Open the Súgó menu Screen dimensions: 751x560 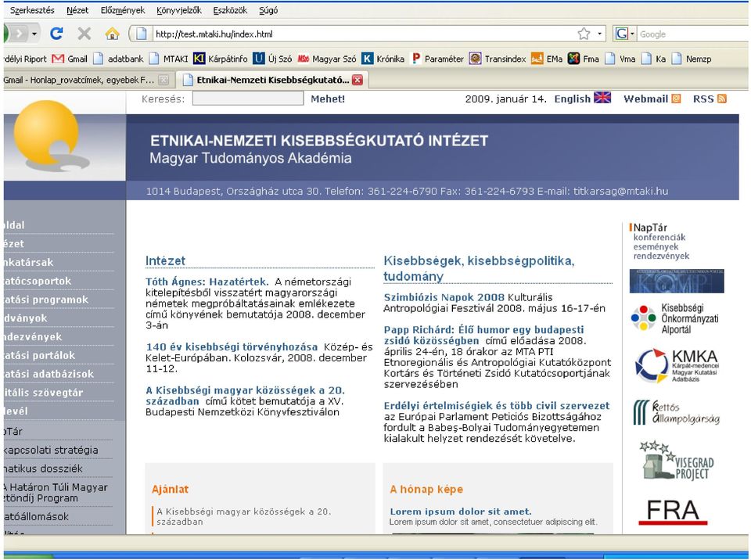(x=268, y=10)
